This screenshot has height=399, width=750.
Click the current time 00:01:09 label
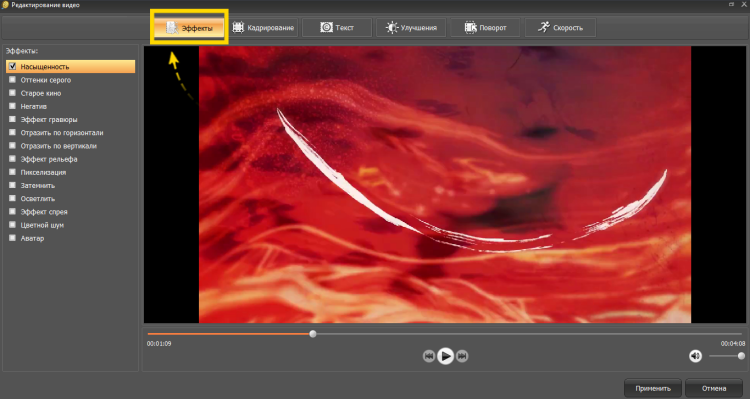pos(159,344)
